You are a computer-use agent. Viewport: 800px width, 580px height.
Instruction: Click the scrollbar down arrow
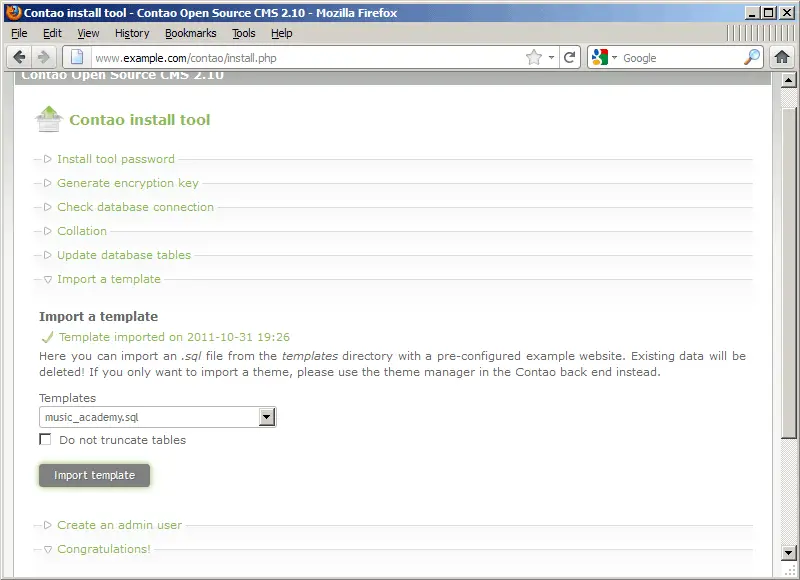tap(788, 552)
